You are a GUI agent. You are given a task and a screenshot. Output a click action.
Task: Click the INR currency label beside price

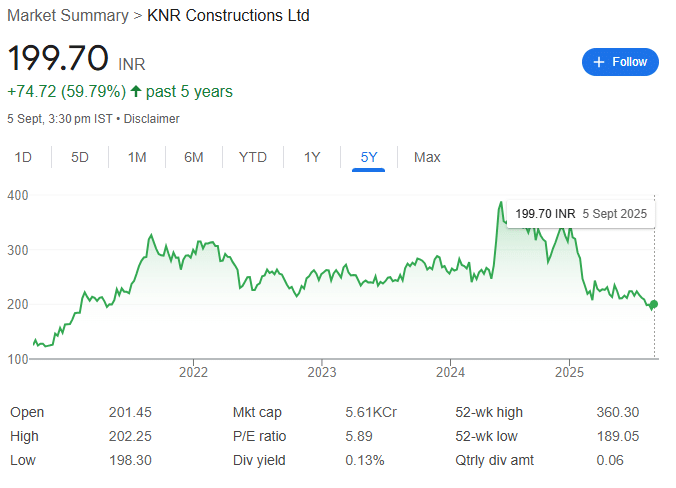tap(132, 64)
